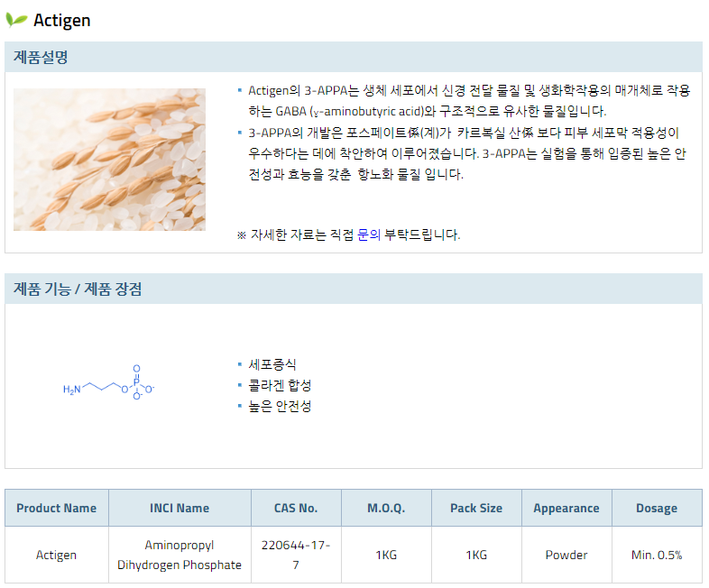The height and width of the screenshot is (588, 709).
Task: Click the 3-APPA molecular structure image
Action: point(109,382)
